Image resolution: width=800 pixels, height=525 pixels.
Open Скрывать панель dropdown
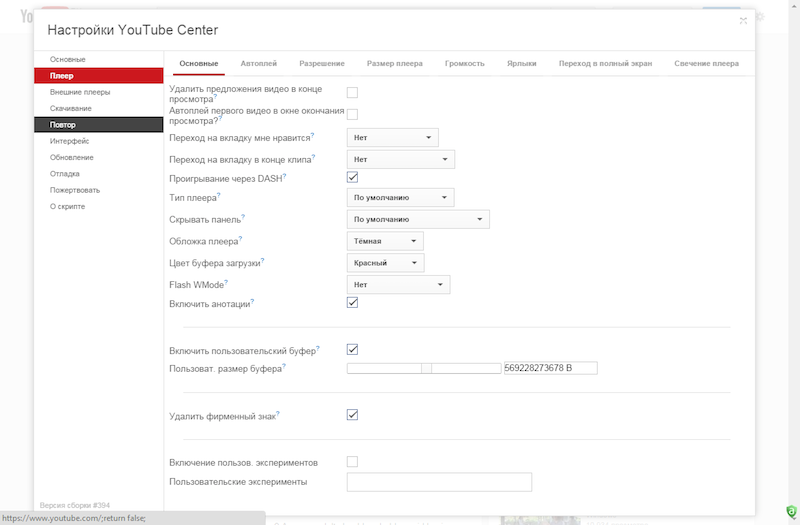pyautogui.click(x=418, y=219)
